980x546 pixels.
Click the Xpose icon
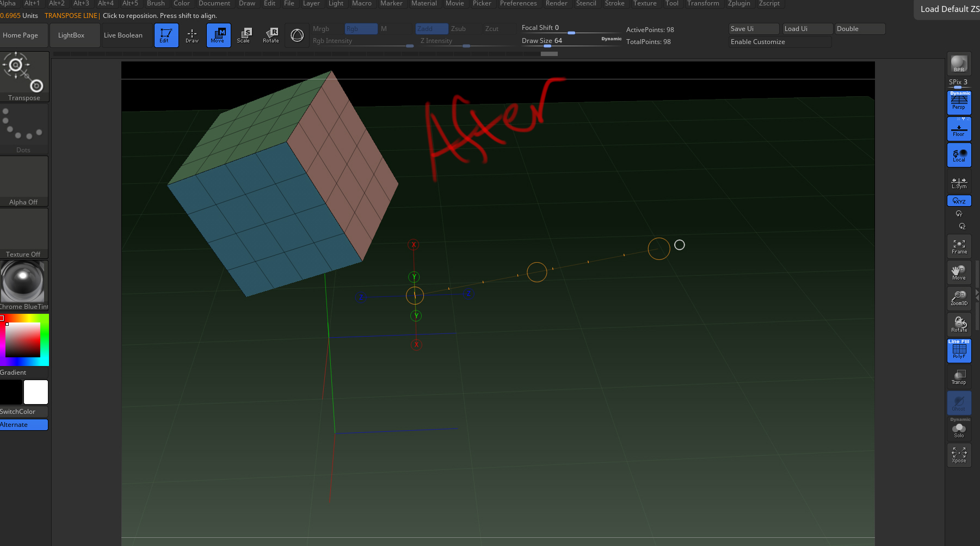pos(959,455)
